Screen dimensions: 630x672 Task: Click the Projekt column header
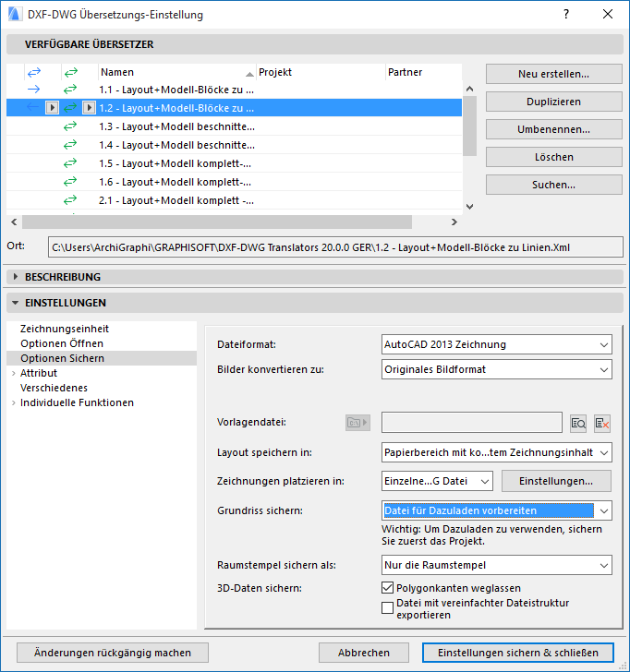tap(321, 72)
